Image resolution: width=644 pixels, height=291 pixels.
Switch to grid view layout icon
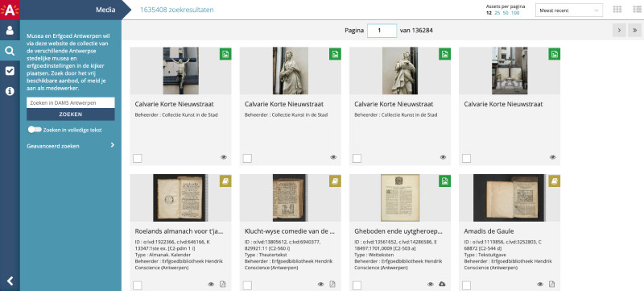click(617, 10)
